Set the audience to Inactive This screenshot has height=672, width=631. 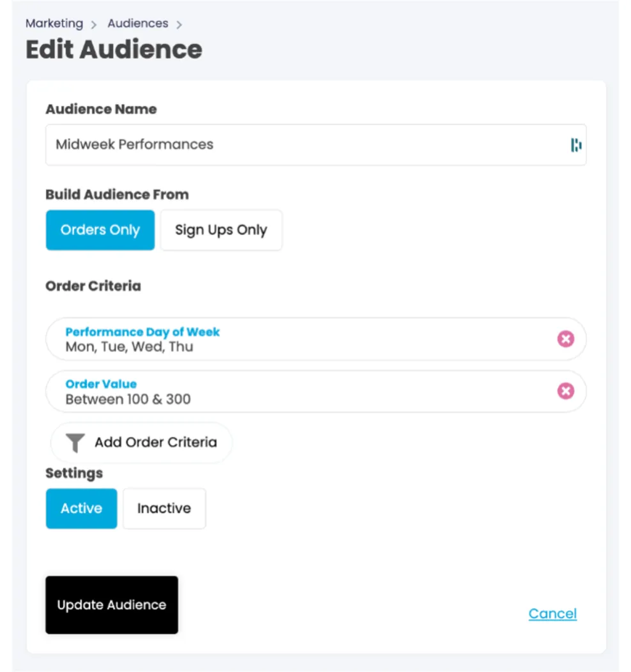pyautogui.click(x=163, y=508)
